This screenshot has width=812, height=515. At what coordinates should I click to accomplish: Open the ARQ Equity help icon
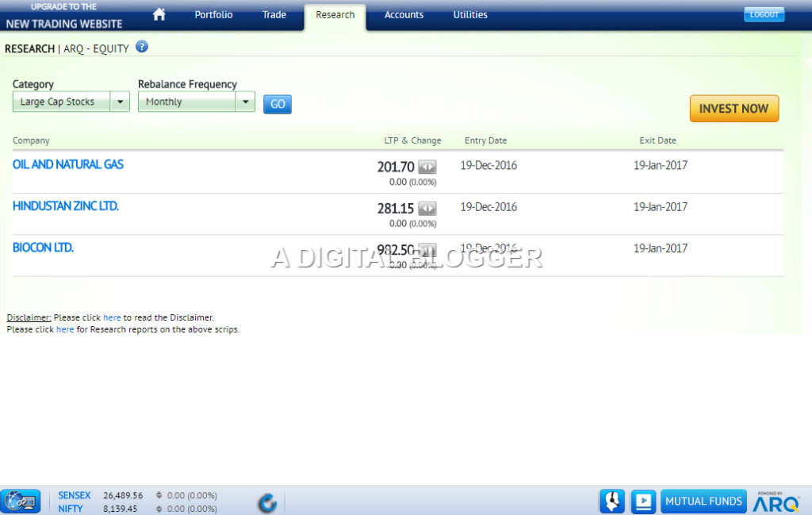[142, 48]
